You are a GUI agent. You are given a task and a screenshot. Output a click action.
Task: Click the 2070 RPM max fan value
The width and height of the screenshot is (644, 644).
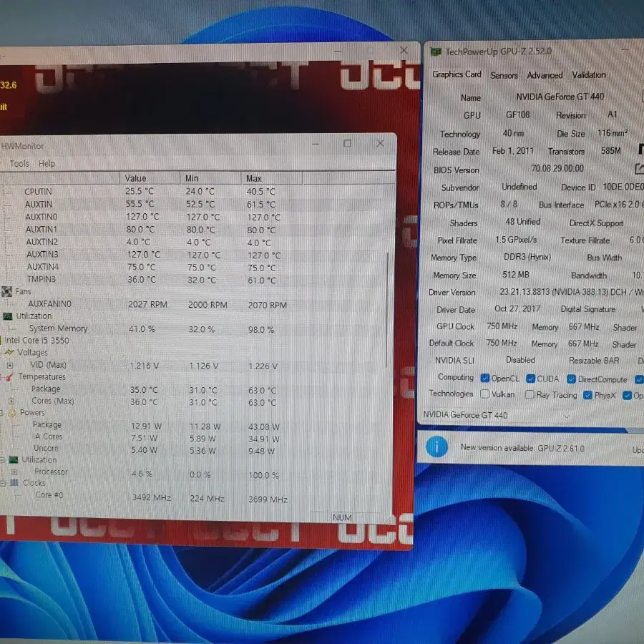pyautogui.click(x=268, y=305)
